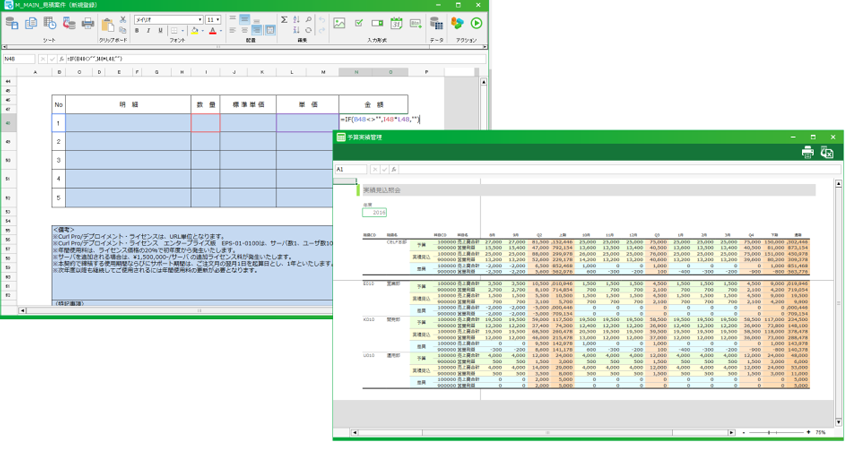The width and height of the screenshot is (850, 455).
Task: Click the yellow fill color bucket
Action: pos(194,31)
